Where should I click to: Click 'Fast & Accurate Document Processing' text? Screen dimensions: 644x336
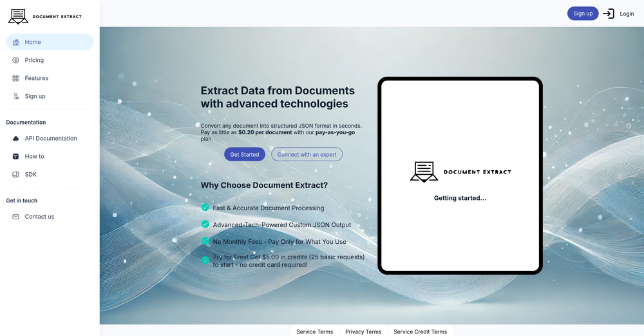click(268, 208)
